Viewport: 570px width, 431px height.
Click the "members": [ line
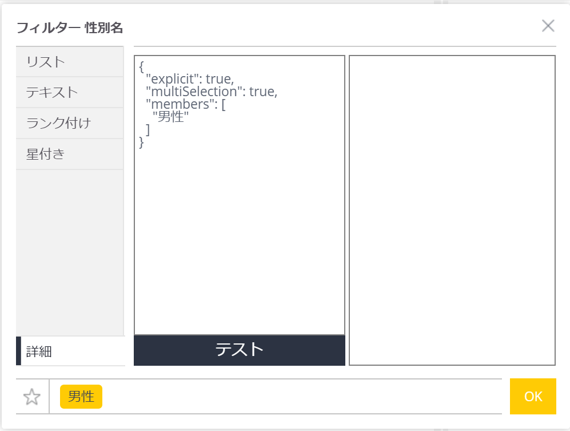(185, 104)
